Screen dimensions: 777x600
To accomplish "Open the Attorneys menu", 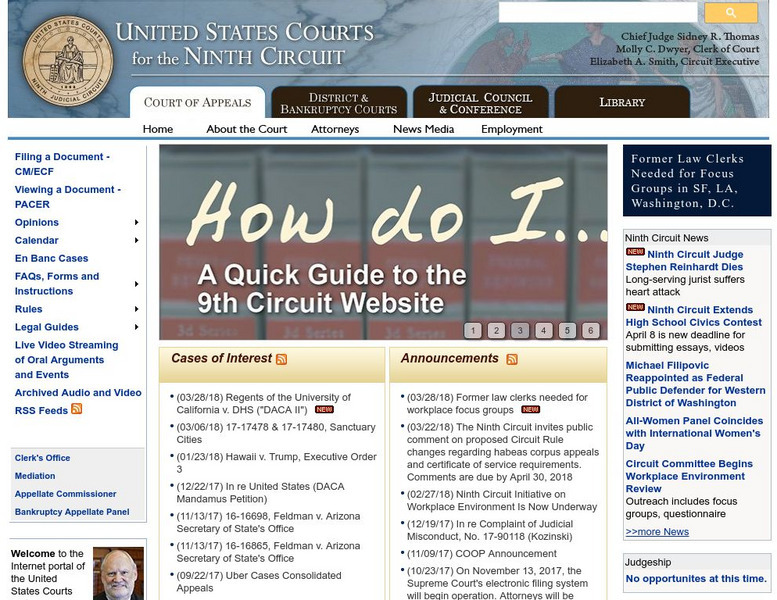I will click(x=335, y=129).
